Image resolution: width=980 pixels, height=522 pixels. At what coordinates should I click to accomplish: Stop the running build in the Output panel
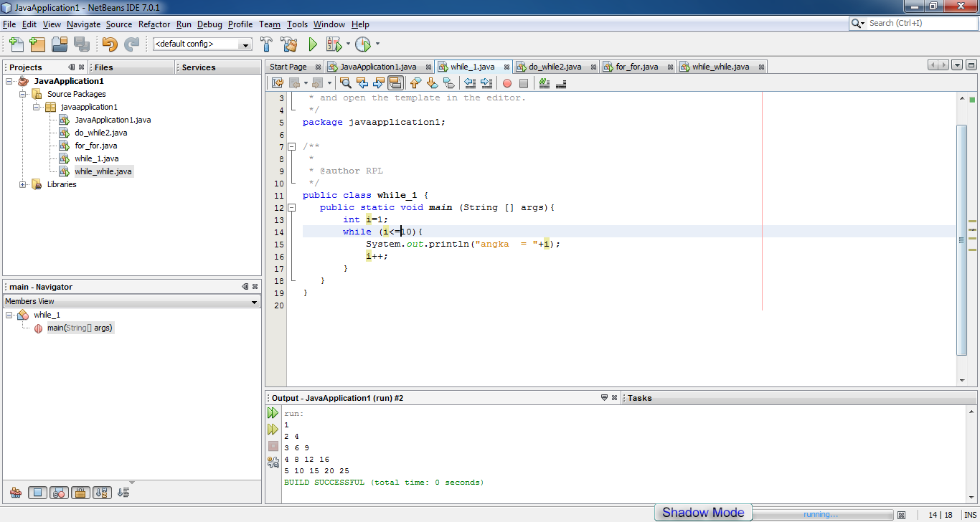pos(273,445)
